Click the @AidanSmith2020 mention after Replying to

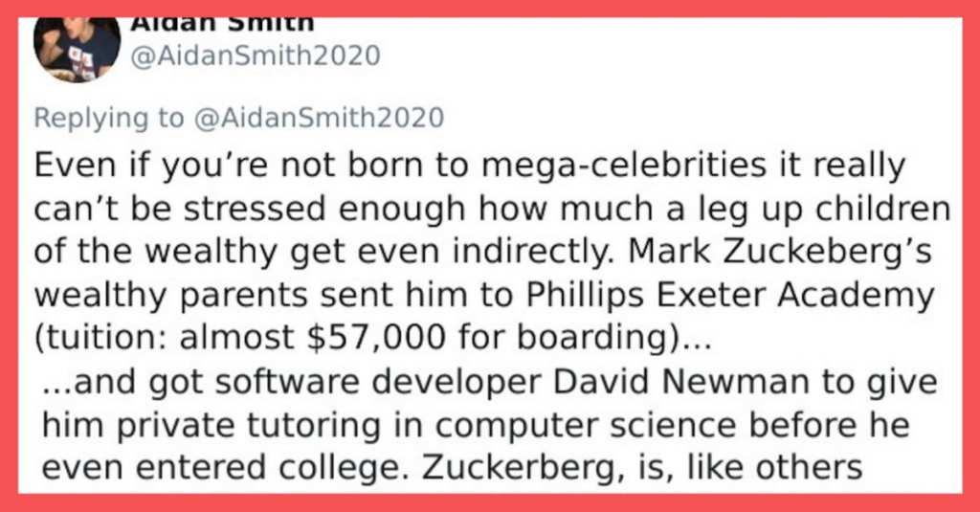pyautogui.click(x=320, y=118)
